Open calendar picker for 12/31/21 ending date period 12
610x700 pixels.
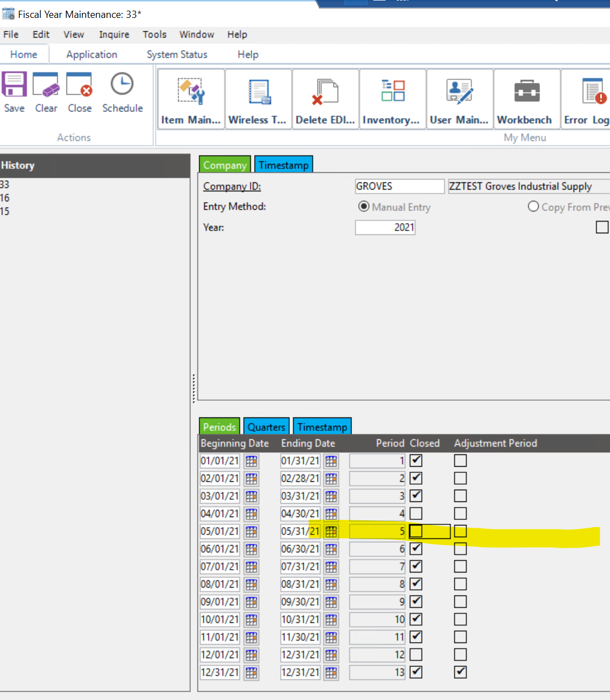pos(331,655)
